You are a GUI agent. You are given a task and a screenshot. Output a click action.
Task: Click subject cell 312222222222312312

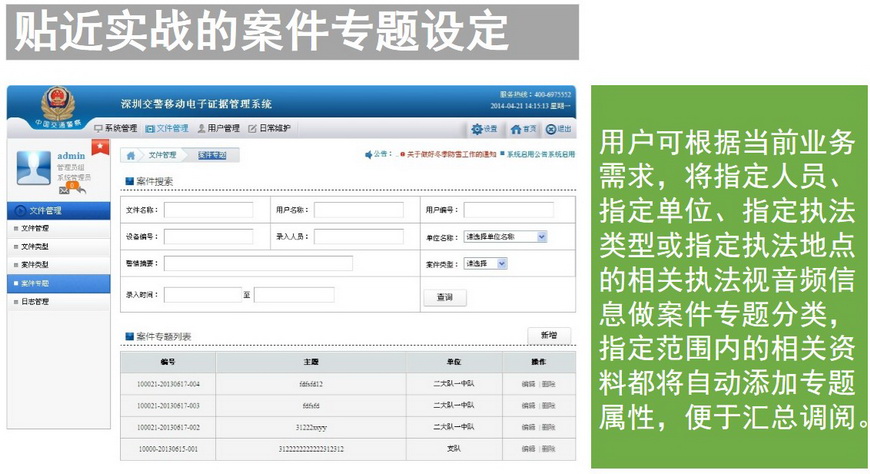(311, 449)
